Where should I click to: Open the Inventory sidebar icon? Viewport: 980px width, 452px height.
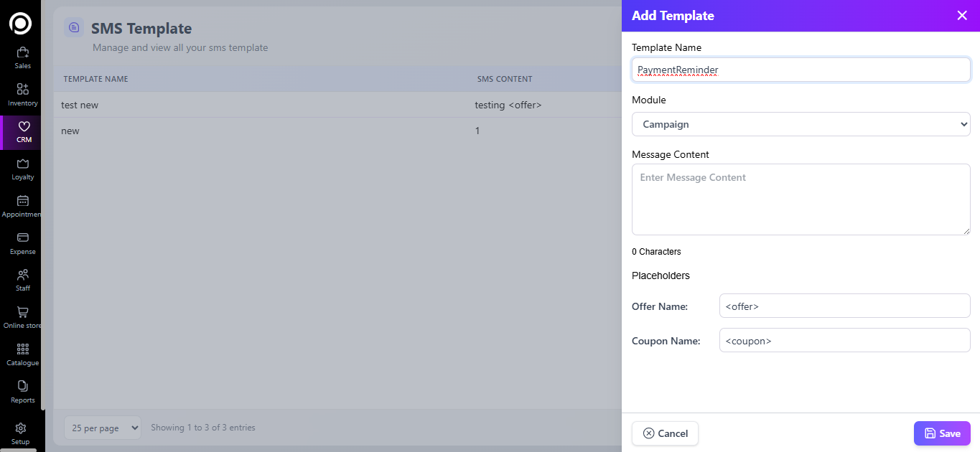point(22,90)
